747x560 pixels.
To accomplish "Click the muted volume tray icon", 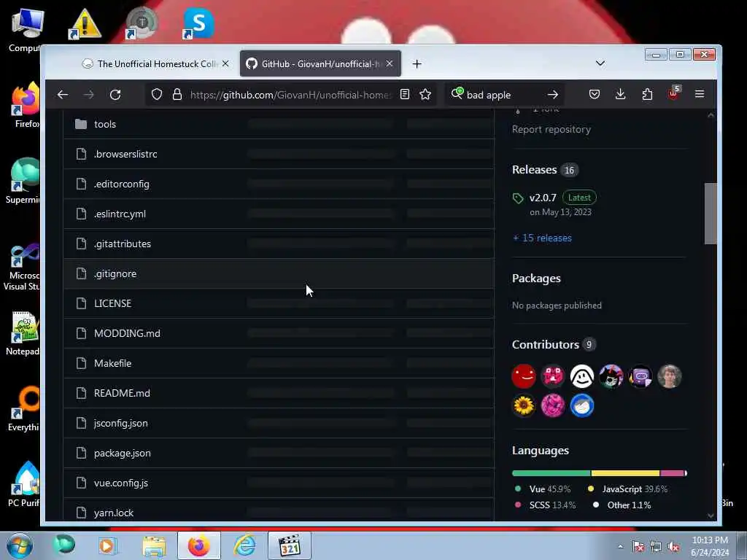I will [x=673, y=547].
